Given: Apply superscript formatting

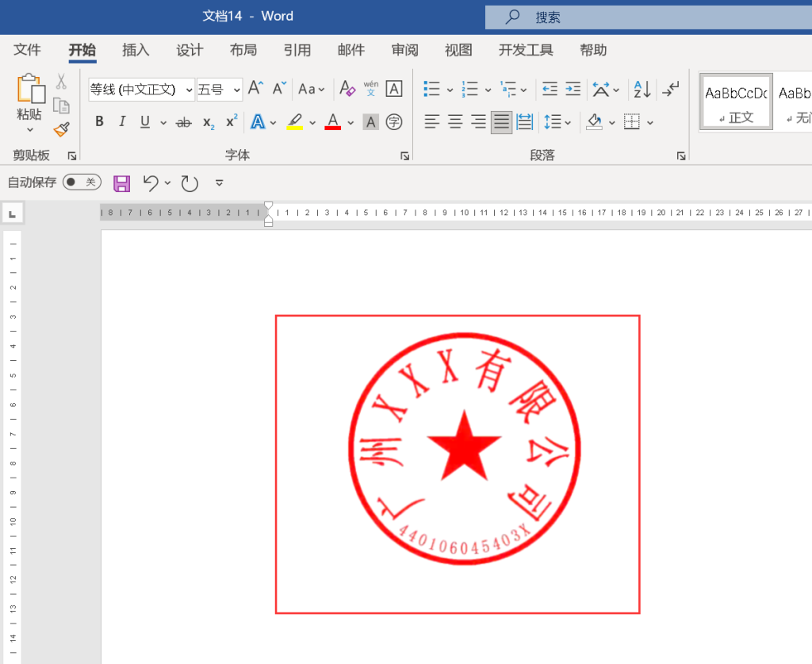Looking at the screenshot, I should pyautogui.click(x=232, y=121).
